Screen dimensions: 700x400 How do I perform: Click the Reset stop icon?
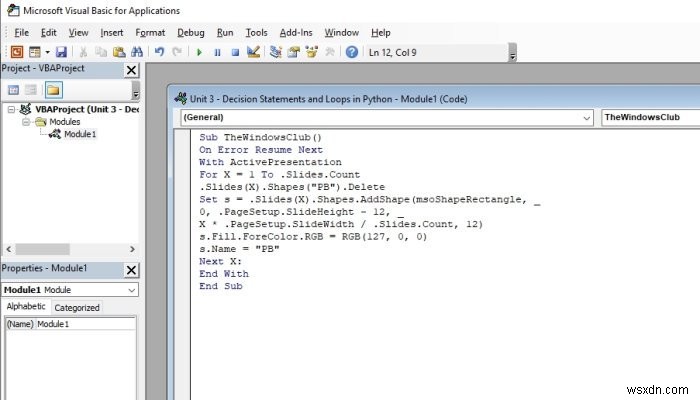[x=235, y=53]
